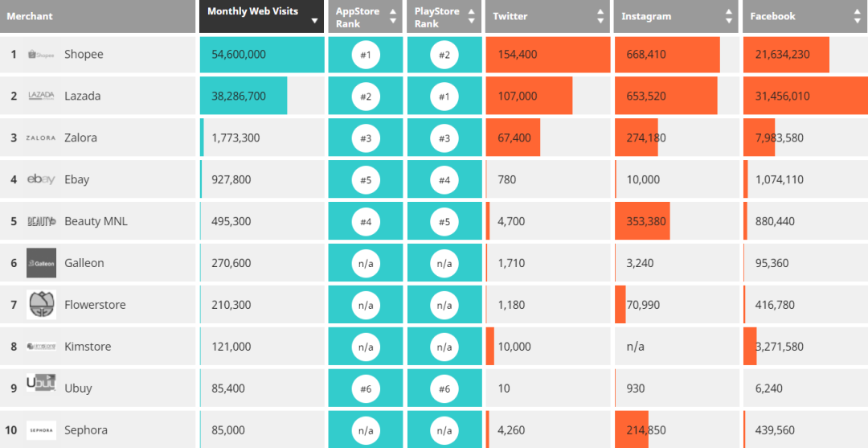The image size is (868, 448).
Task: Click the Flowerstore logo icon
Action: pos(41,305)
